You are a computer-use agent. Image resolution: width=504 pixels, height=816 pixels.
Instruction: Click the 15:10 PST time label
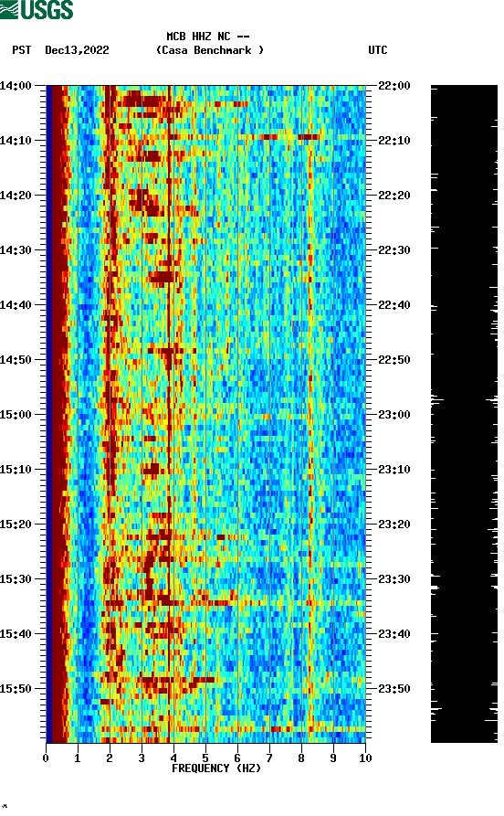(16, 470)
